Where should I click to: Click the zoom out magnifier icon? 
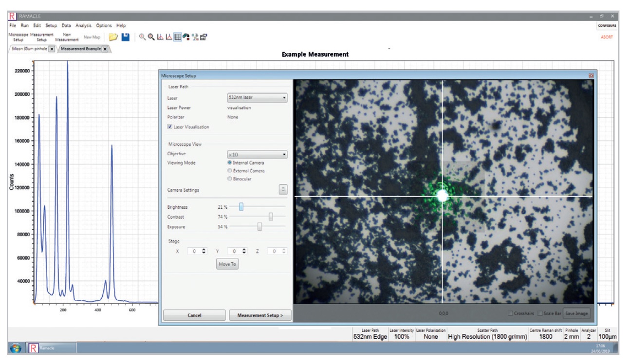(x=151, y=37)
